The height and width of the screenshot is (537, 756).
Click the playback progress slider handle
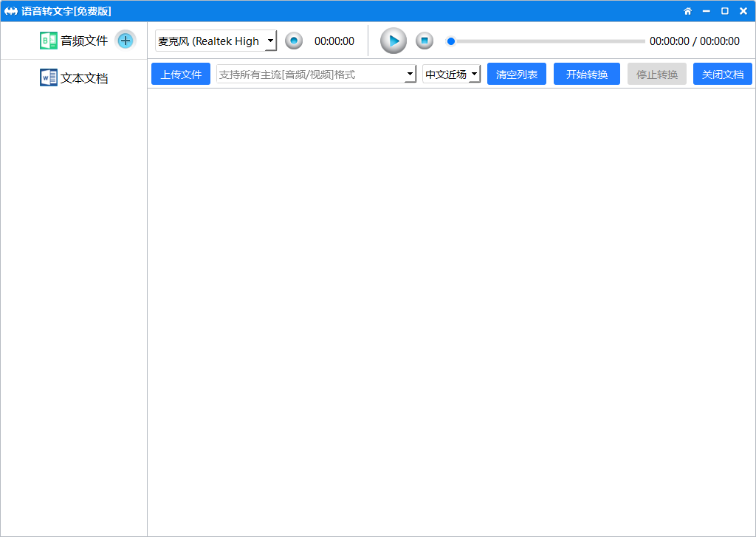click(451, 41)
